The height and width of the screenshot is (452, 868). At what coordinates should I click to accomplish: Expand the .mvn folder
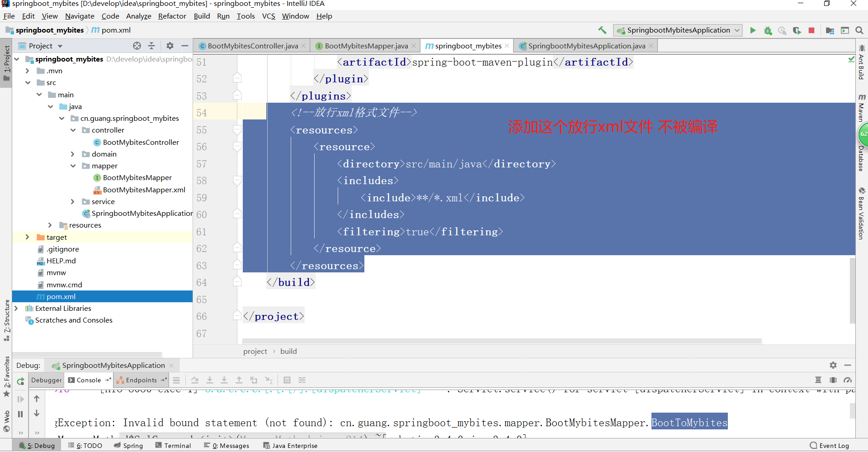[27, 71]
